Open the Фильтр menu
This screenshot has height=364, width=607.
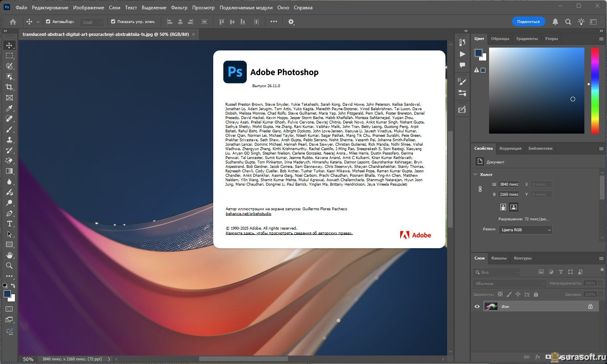point(179,8)
